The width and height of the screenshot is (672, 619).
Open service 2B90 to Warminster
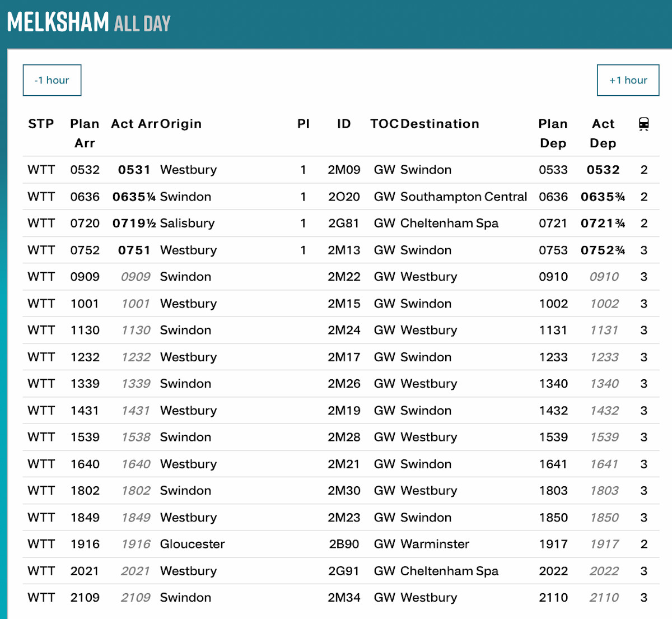click(x=344, y=544)
